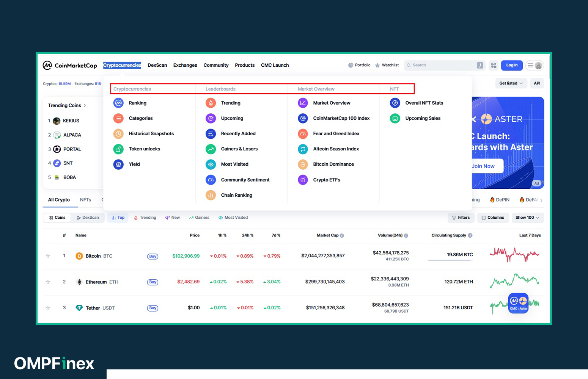Open the Upcoming Sales calendar icon
This screenshot has height=379, width=588.
click(395, 118)
